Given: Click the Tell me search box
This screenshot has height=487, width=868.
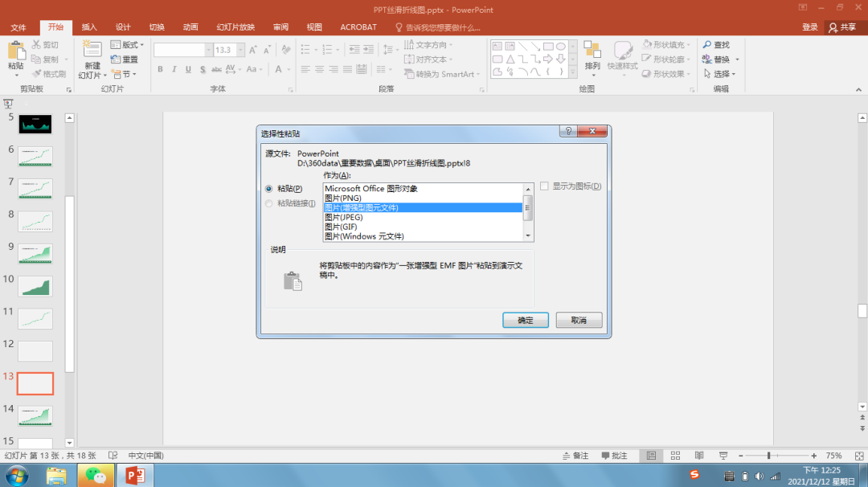Looking at the screenshot, I should (437, 27).
